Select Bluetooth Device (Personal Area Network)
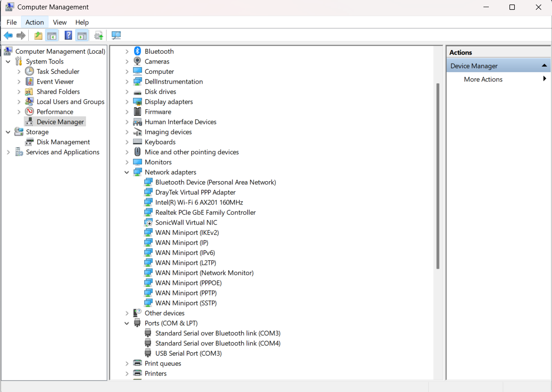The height and width of the screenshot is (392, 552). pyautogui.click(x=216, y=182)
